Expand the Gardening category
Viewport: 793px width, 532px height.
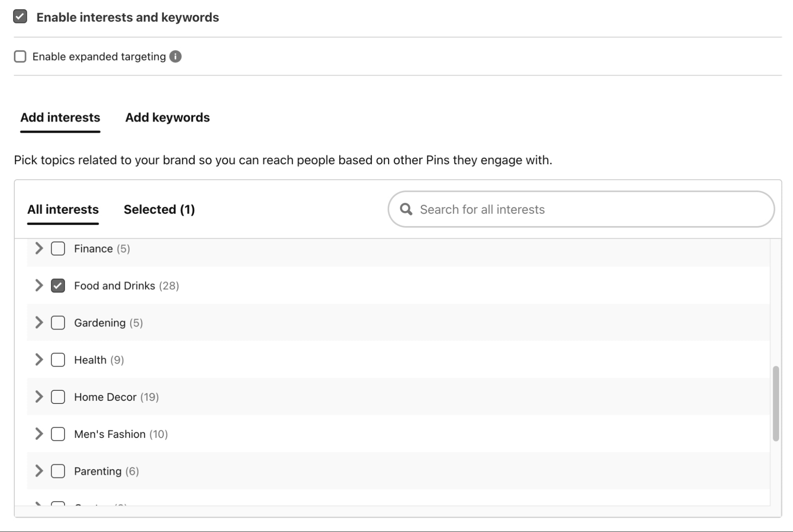click(39, 323)
